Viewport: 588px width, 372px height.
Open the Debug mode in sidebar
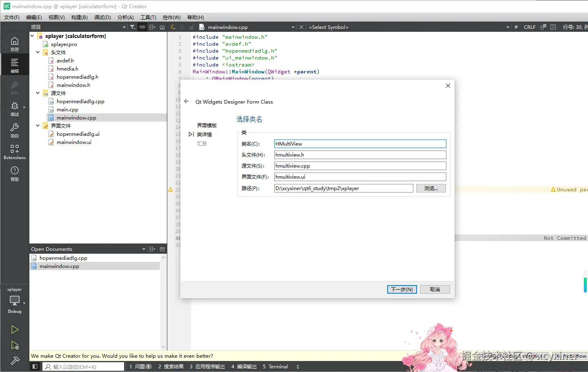click(x=15, y=108)
